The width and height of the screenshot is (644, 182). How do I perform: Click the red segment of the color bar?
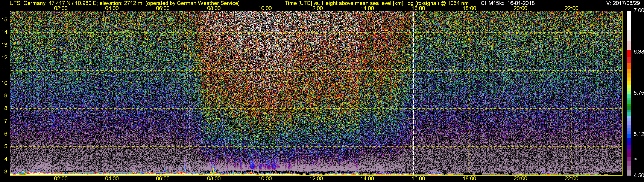629,54
